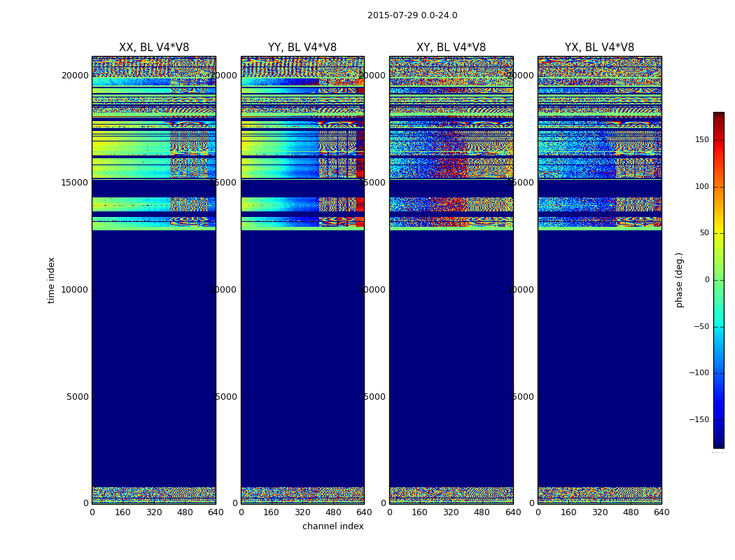The image size is (735, 560).
Task: Select the XX, BL V4*V8 panel title
Action: (x=153, y=48)
